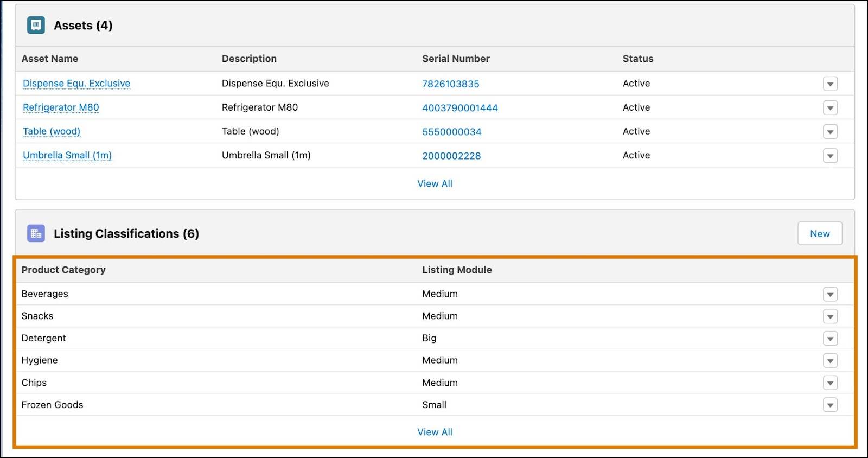Screen dimensions: 868x458
Task: Select the Frozen Goods product category cell
Action: click(52, 405)
